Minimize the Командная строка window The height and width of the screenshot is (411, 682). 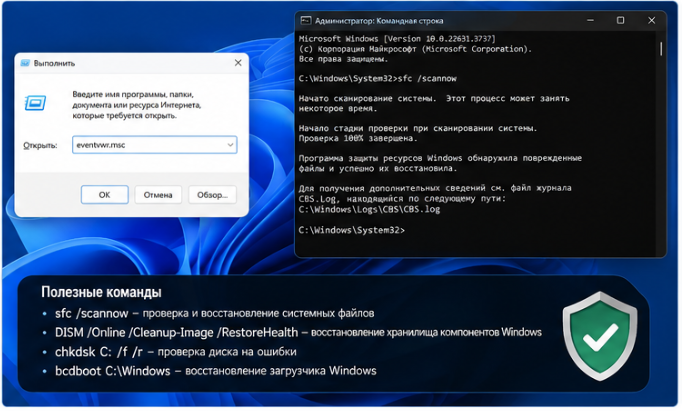click(590, 20)
